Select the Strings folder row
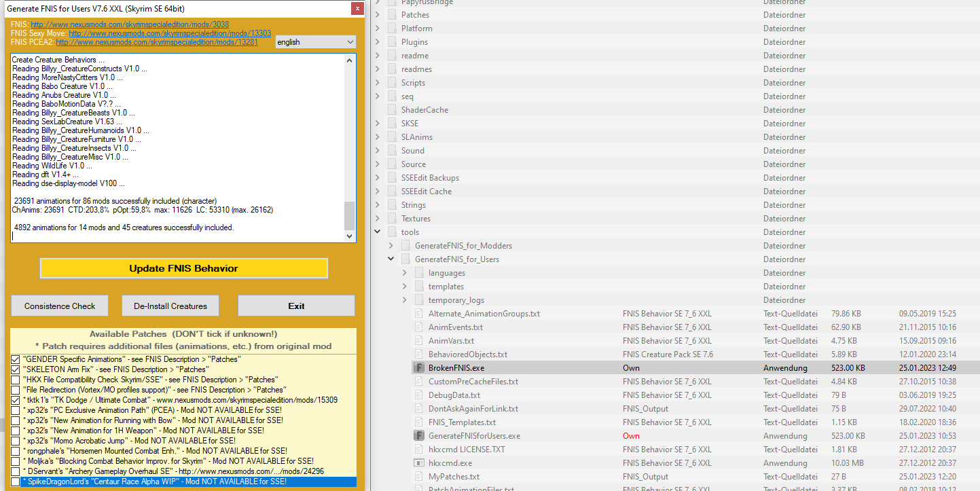Viewport: 980px width, 491px height. click(x=675, y=204)
